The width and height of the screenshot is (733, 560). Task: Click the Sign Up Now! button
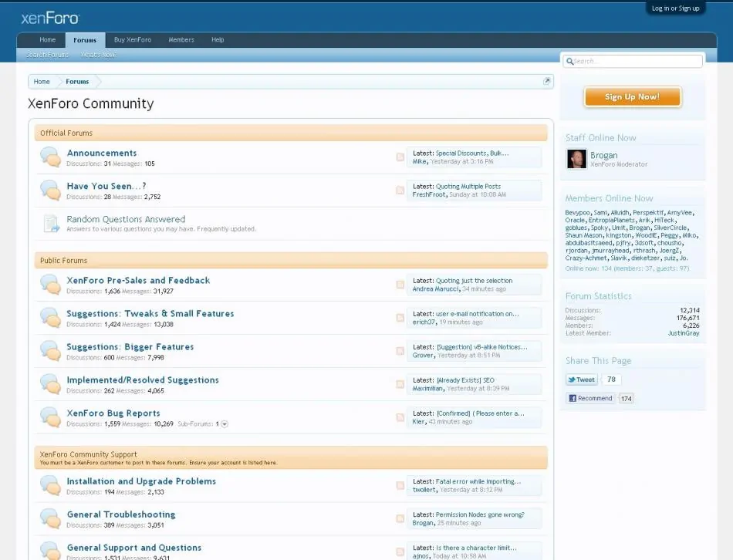[633, 96]
